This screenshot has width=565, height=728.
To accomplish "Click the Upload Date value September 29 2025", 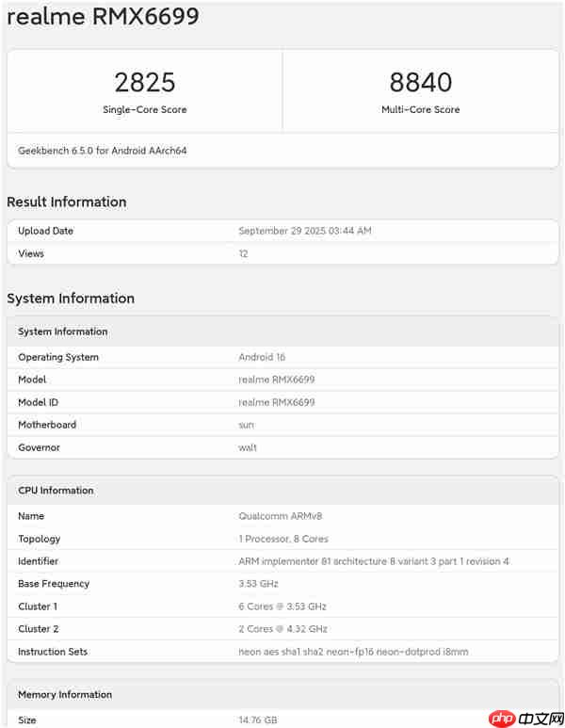I will click(305, 231).
